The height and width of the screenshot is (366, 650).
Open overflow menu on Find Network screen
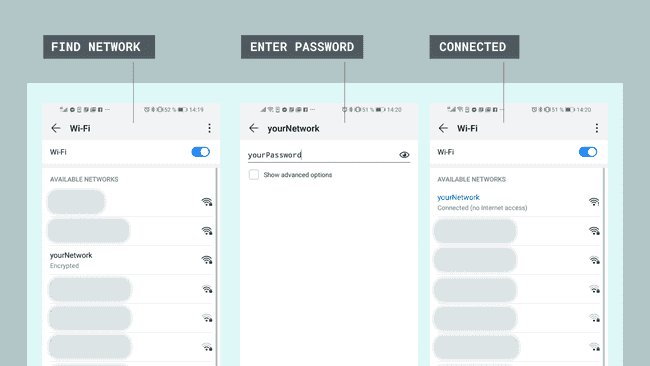tap(209, 128)
